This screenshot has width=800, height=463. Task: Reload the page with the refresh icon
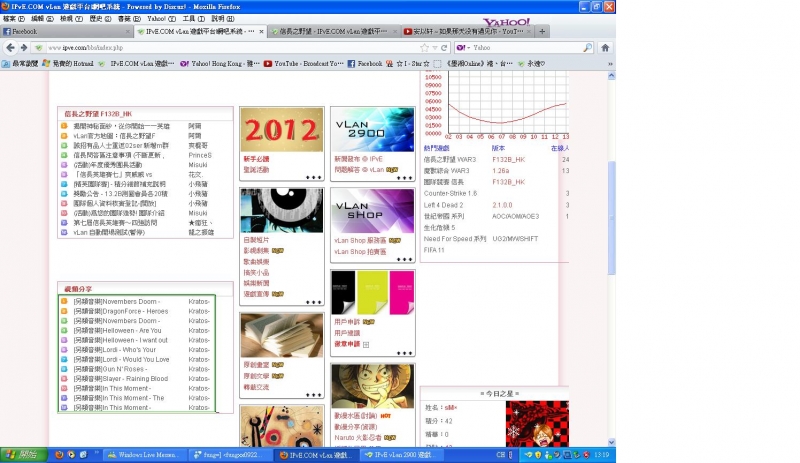pyautogui.click(x=444, y=47)
